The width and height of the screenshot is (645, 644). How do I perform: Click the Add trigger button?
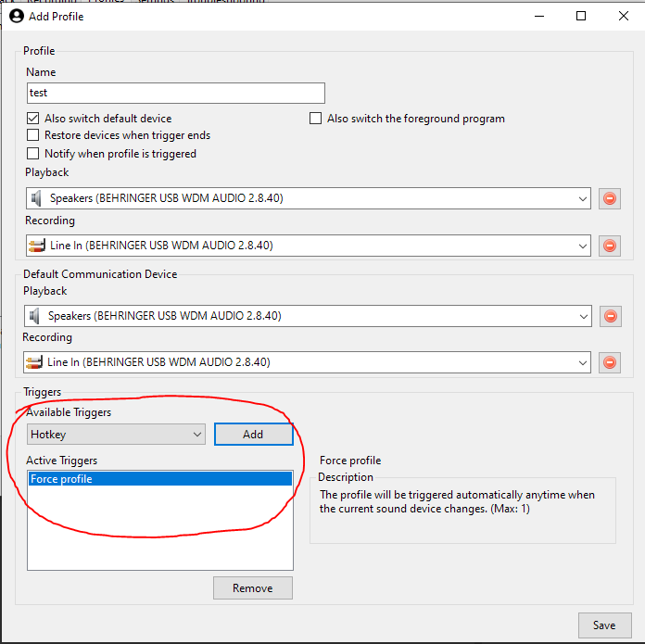click(x=253, y=435)
